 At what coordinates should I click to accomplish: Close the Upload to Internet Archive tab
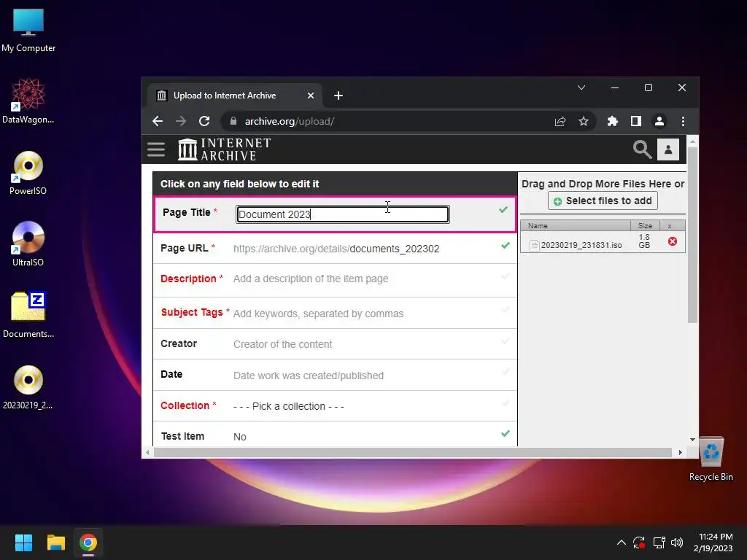click(x=311, y=96)
